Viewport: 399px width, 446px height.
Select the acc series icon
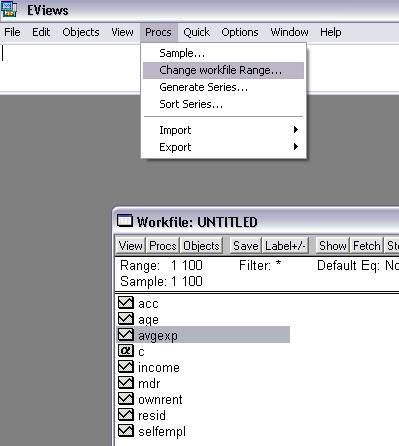pos(126,303)
